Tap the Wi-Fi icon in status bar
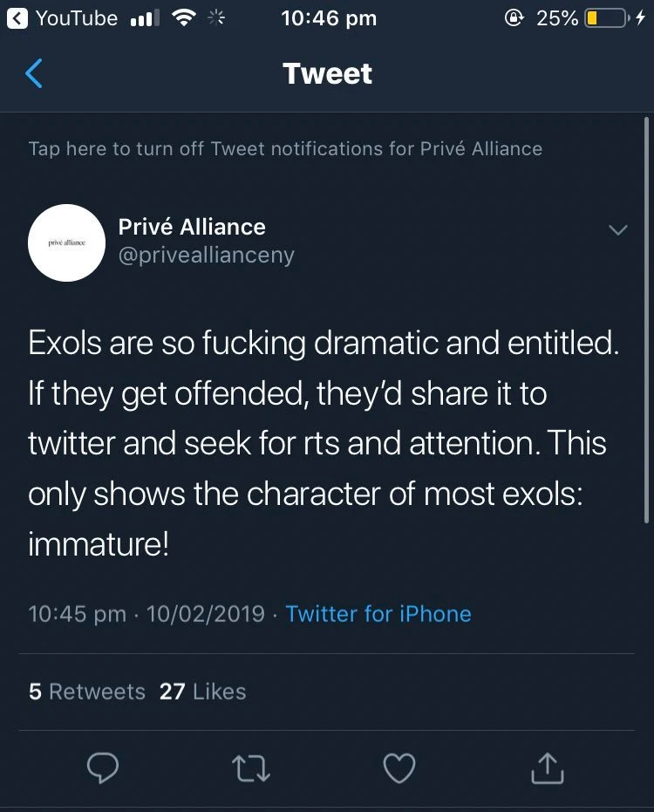This screenshot has width=654, height=812. [x=184, y=18]
